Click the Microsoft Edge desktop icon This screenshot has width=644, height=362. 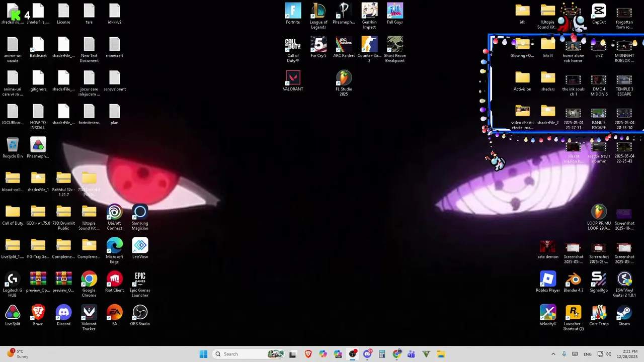[x=114, y=251]
